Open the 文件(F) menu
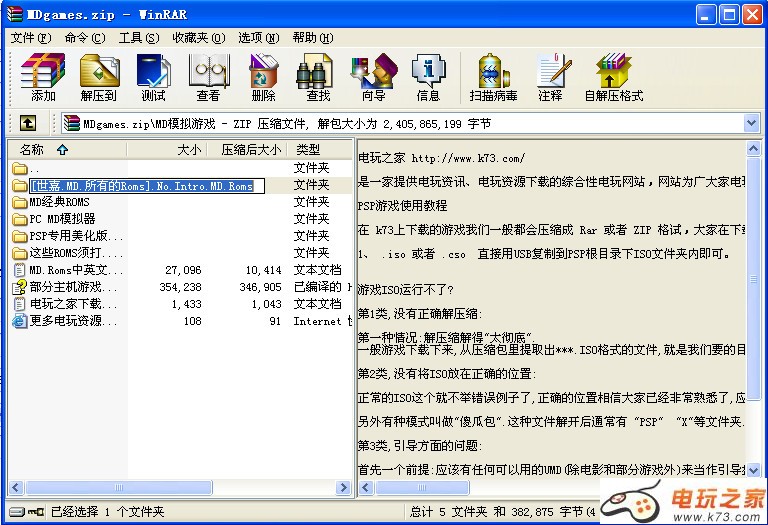The width and height of the screenshot is (768, 525). [x=30, y=37]
